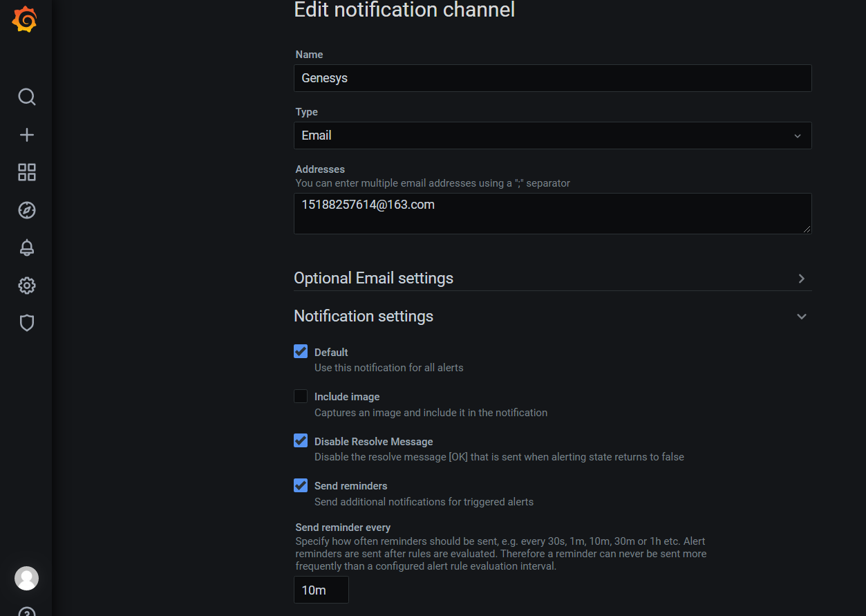
Task: Uncheck the Default notification checkbox
Action: pyautogui.click(x=301, y=352)
